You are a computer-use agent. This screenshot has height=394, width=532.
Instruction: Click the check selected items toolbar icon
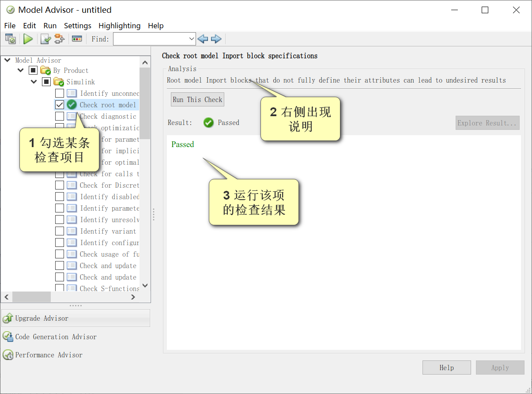tap(45, 38)
